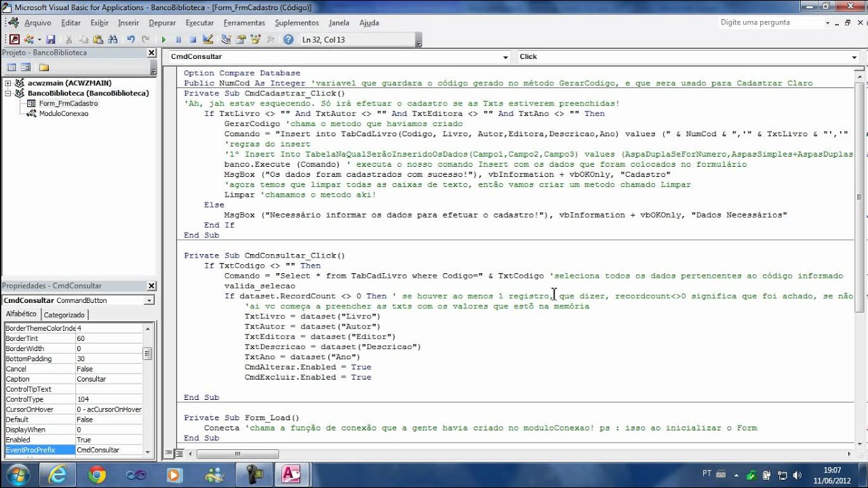Open the Exibir menu

pos(99,22)
